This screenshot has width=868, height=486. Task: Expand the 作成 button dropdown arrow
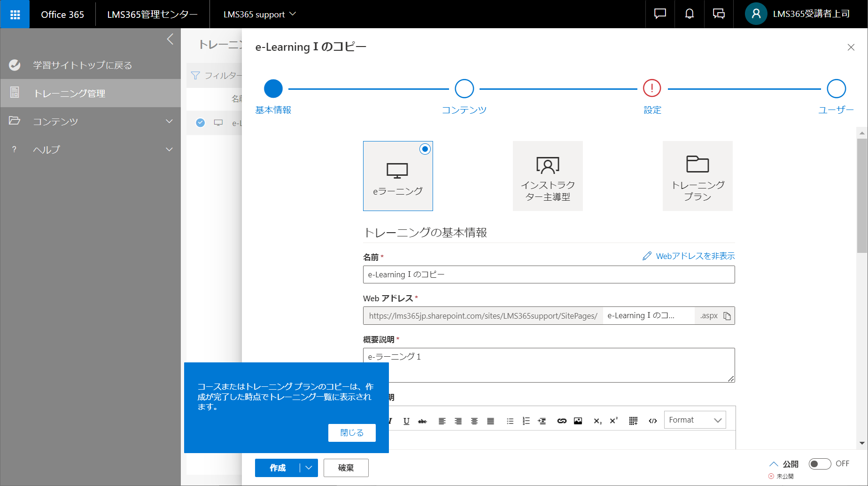[x=309, y=468]
